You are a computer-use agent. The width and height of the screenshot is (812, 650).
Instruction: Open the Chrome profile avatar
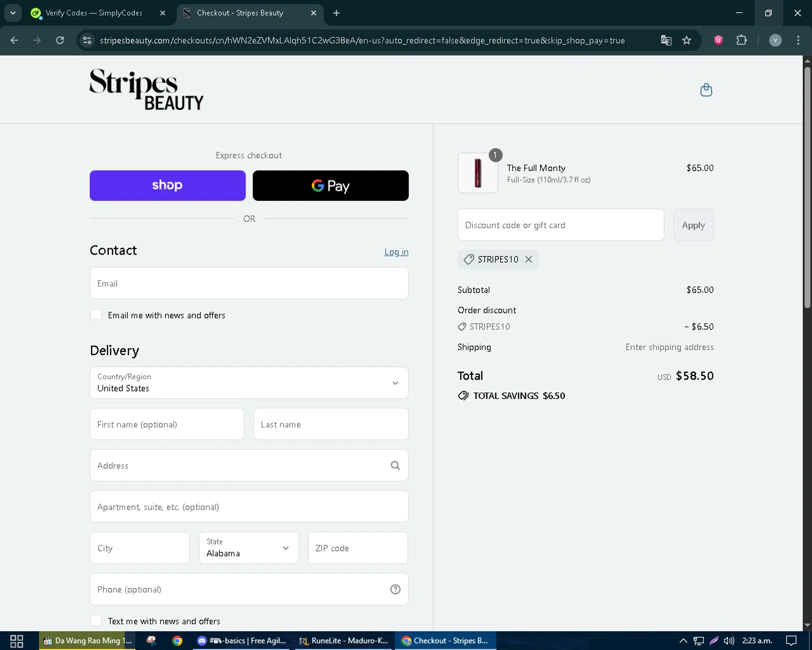[x=775, y=40]
